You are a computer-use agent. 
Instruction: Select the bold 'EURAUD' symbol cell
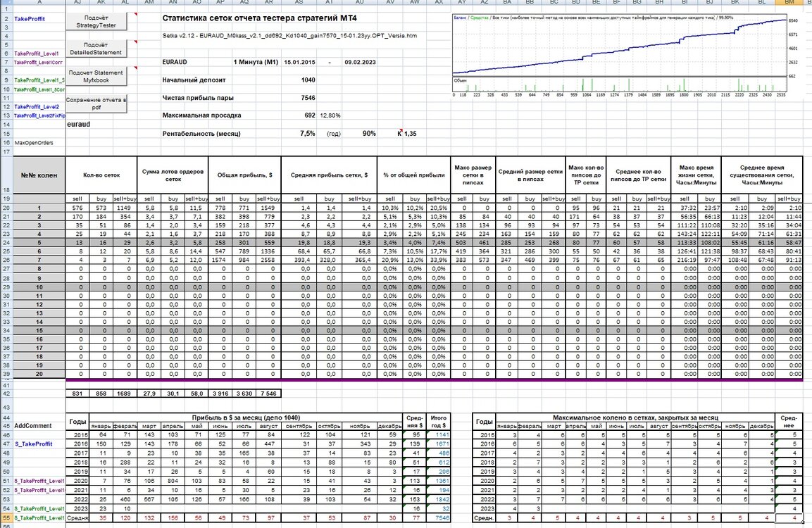click(x=175, y=62)
